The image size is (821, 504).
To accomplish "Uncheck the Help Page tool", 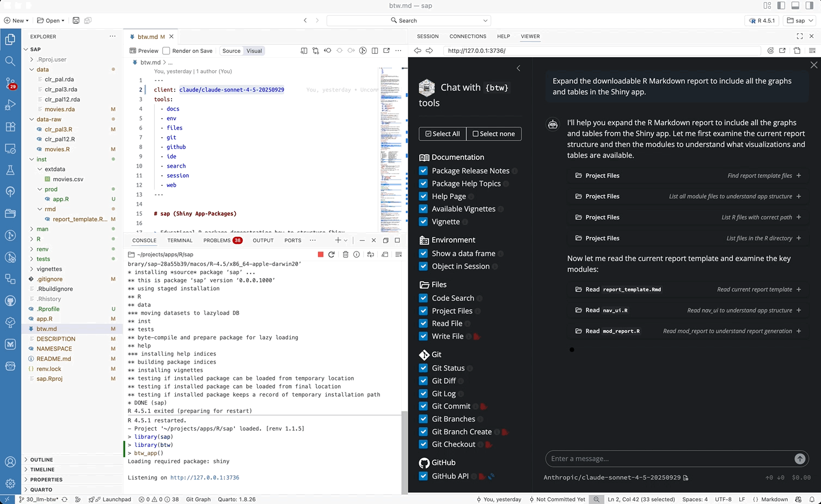I will point(423,196).
